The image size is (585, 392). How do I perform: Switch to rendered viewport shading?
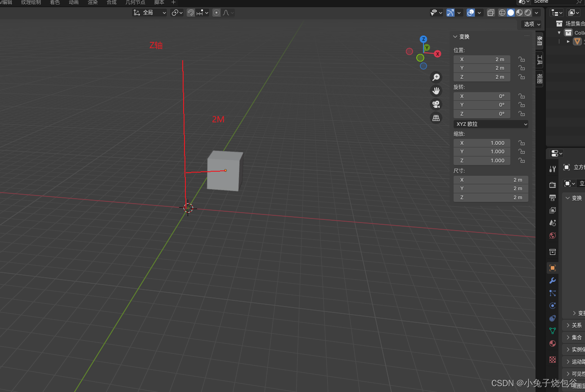point(528,13)
